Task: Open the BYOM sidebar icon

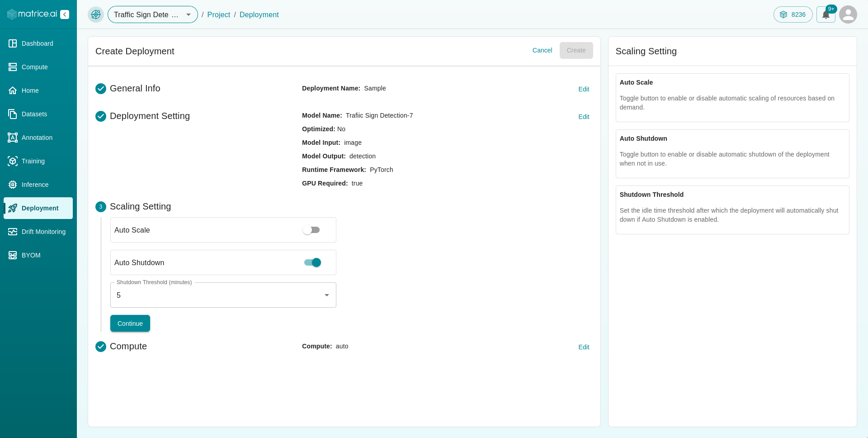Action: tap(13, 255)
